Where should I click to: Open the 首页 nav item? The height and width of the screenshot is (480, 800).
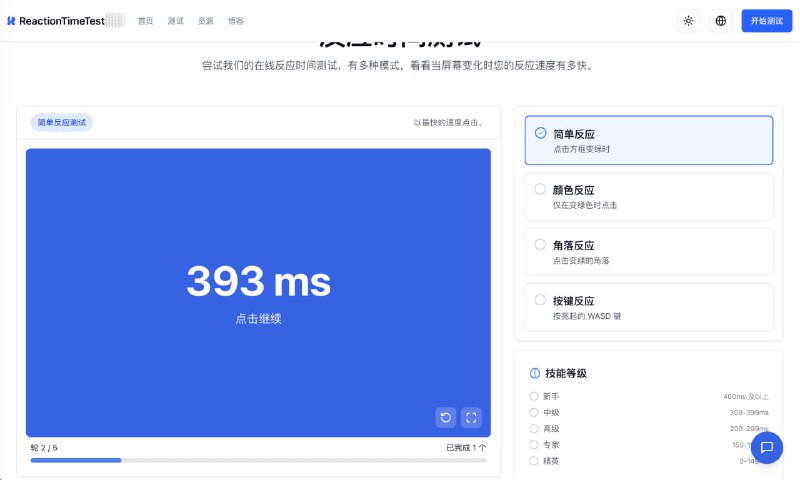[x=146, y=21]
